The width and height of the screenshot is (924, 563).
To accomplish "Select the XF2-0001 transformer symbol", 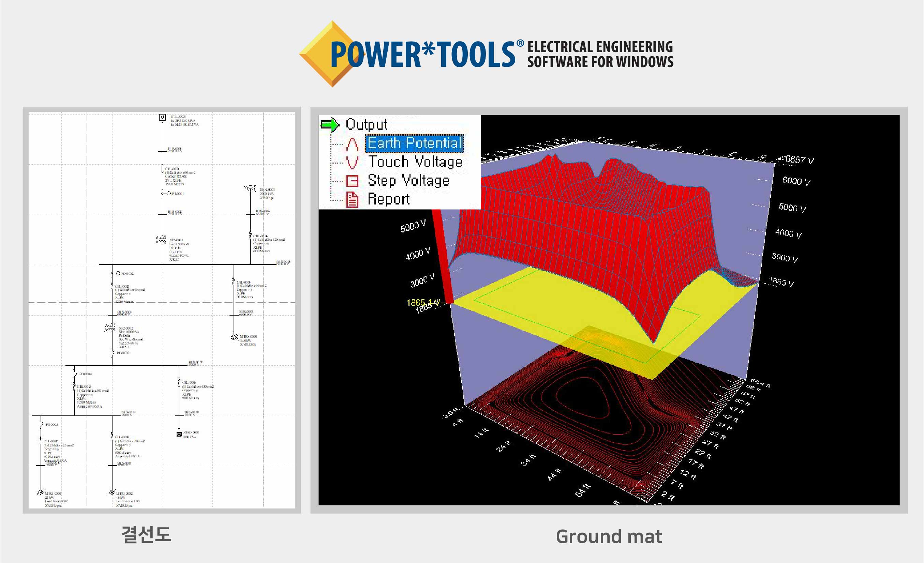I will tap(161, 240).
